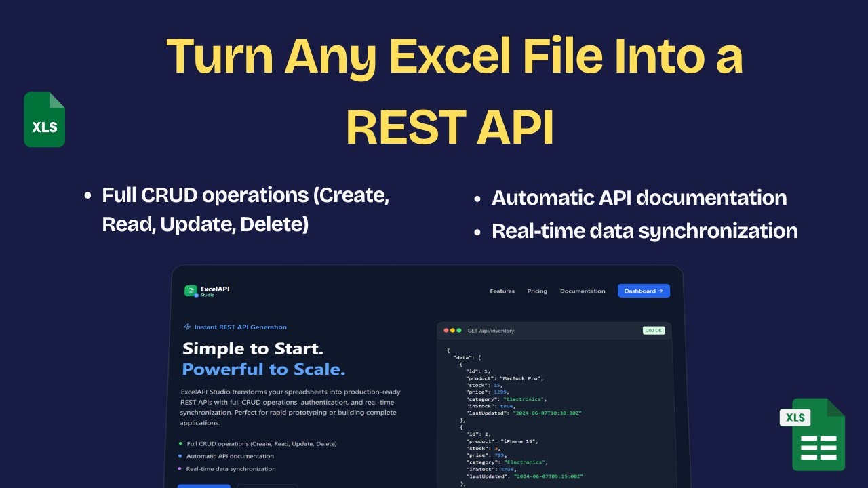Click the "stock": 15 JSON line
The width and height of the screenshot is (868, 488).
(483, 385)
